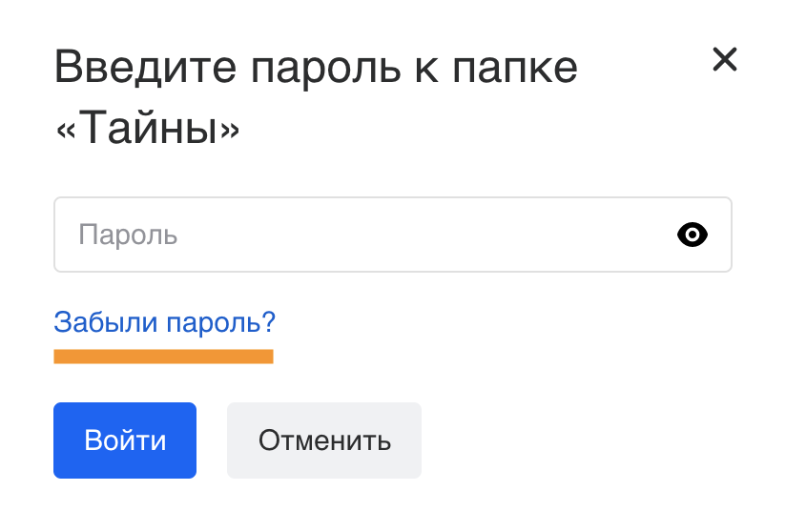Viewport: 786px width, 532px height.
Task: Click the blue Войти button
Action: (x=125, y=440)
